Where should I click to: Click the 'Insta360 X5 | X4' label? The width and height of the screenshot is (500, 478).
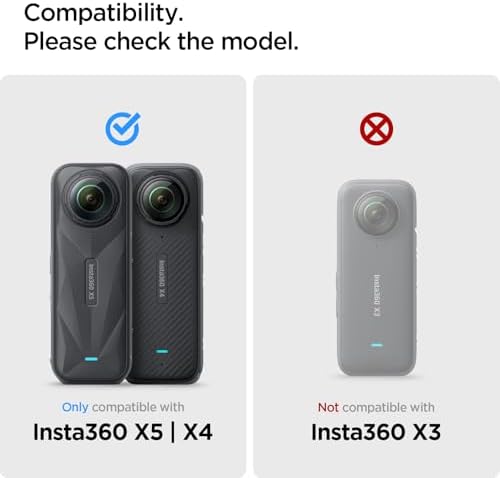(123, 432)
